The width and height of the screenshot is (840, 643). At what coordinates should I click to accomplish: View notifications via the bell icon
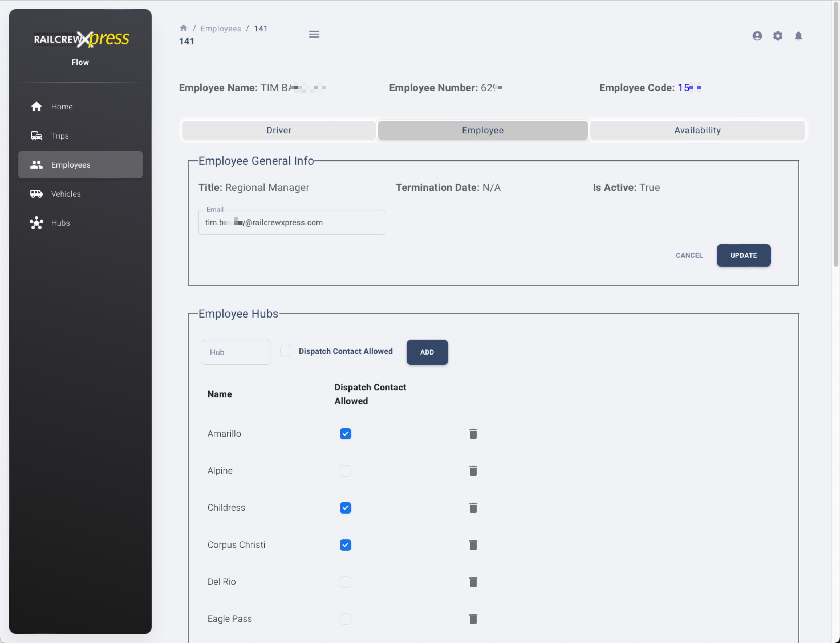pos(798,36)
